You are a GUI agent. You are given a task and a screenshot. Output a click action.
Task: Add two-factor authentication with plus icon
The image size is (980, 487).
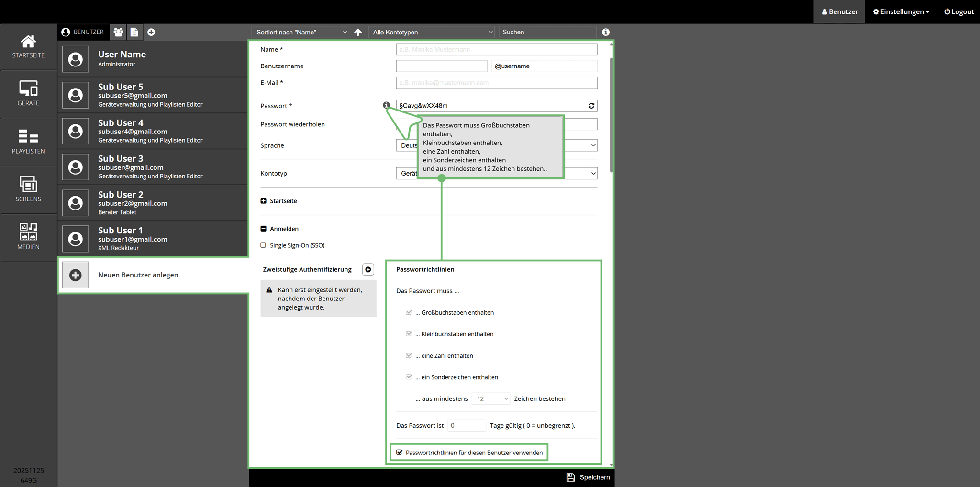click(x=368, y=269)
